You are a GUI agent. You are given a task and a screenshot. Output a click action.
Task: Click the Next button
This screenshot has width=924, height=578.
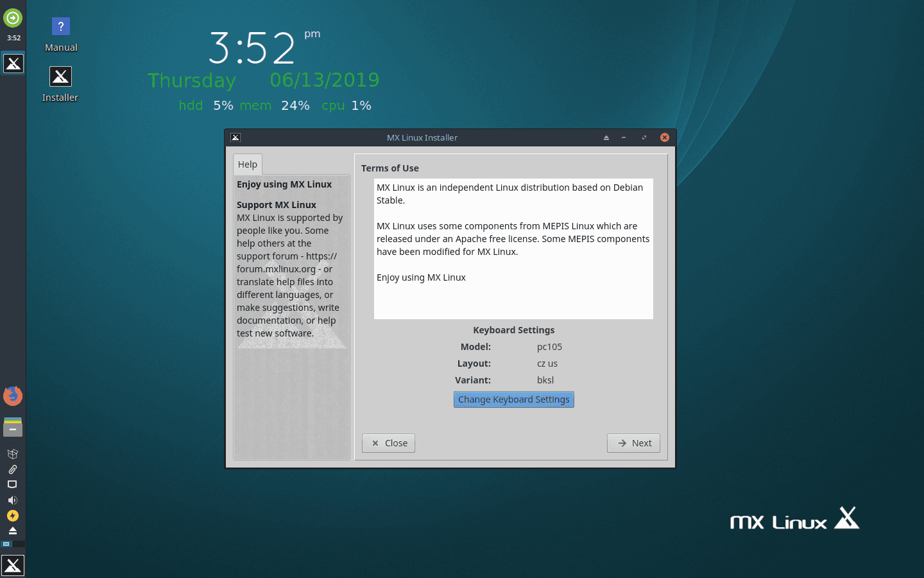633,443
